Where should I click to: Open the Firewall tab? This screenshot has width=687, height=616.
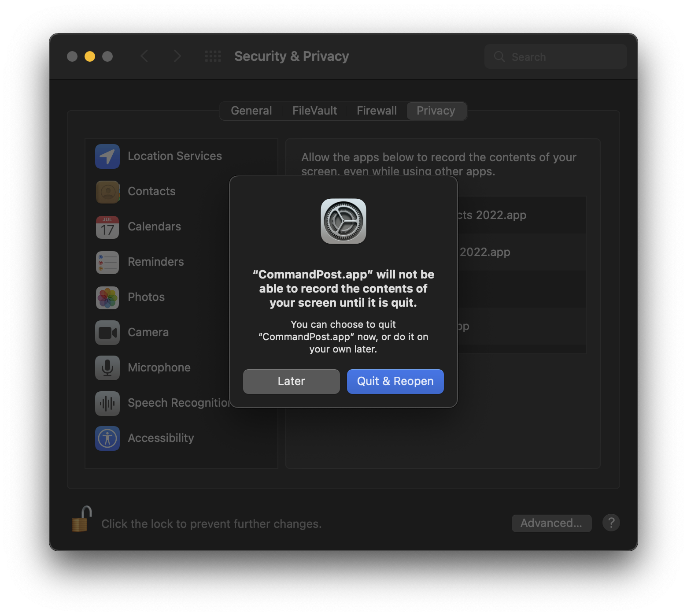pyautogui.click(x=377, y=111)
